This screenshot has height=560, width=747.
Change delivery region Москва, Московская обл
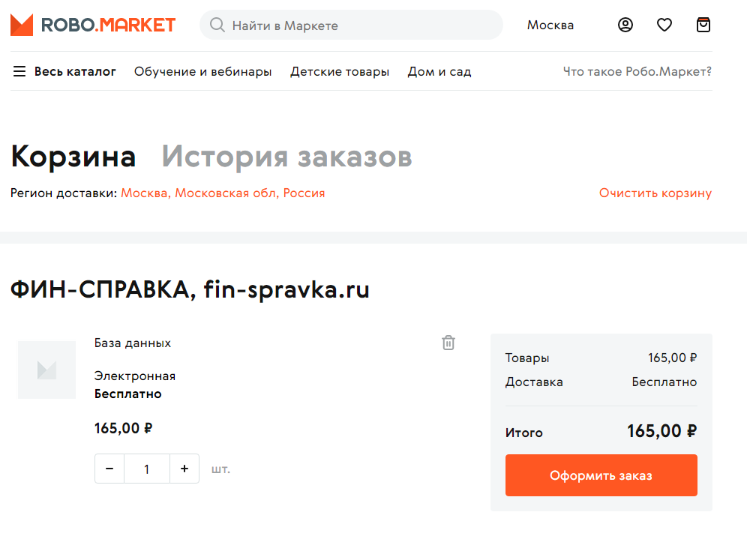click(x=223, y=193)
